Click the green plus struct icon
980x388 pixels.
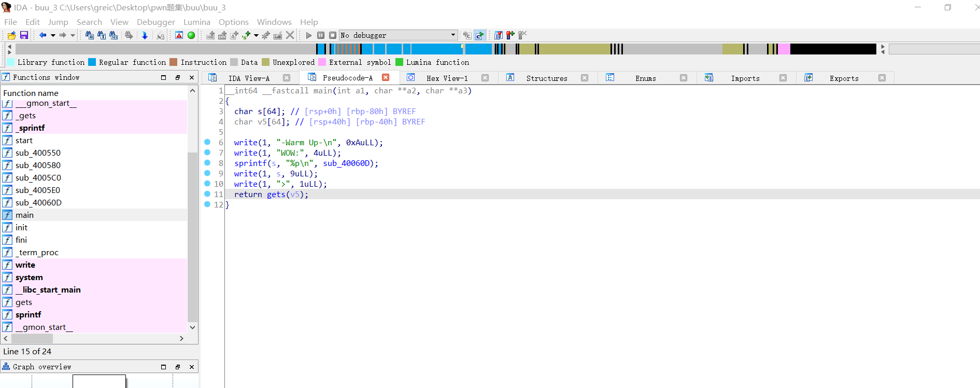(x=246, y=35)
